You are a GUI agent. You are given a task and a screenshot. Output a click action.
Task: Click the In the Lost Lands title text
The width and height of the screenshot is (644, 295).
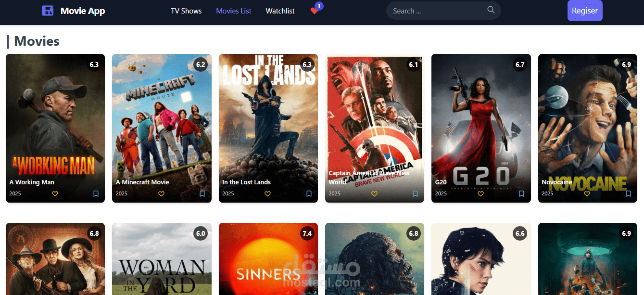246,182
